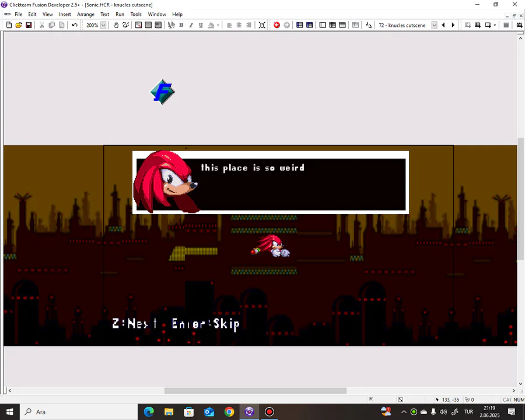The width and height of the screenshot is (525, 420).
Task: Click the taskbar search box 'Ara'
Action: point(79,412)
